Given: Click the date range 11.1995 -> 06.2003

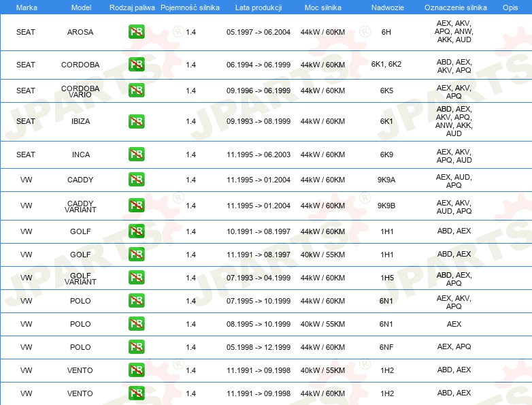Looking at the screenshot, I should coord(259,155).
